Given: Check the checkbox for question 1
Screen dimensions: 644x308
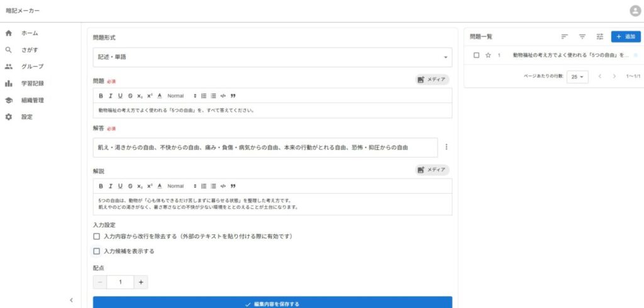Looking at the screenshot, I should tap(477, 55).
